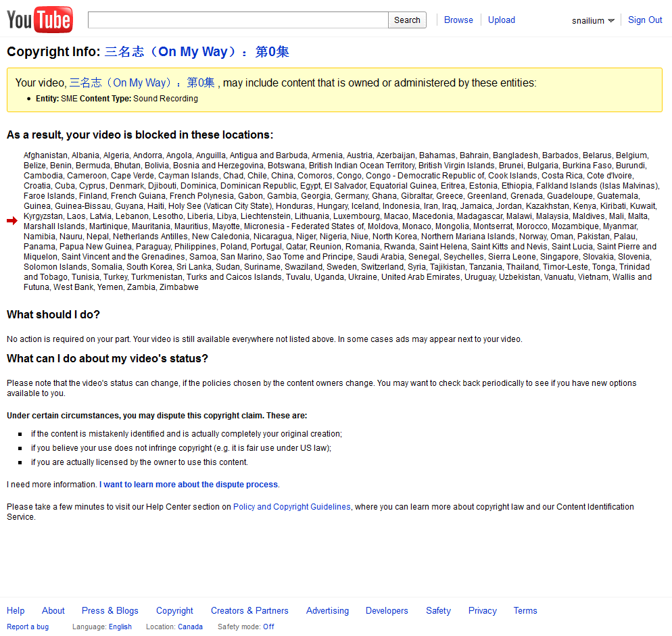Open the Safety footer link

coord(438,610)
